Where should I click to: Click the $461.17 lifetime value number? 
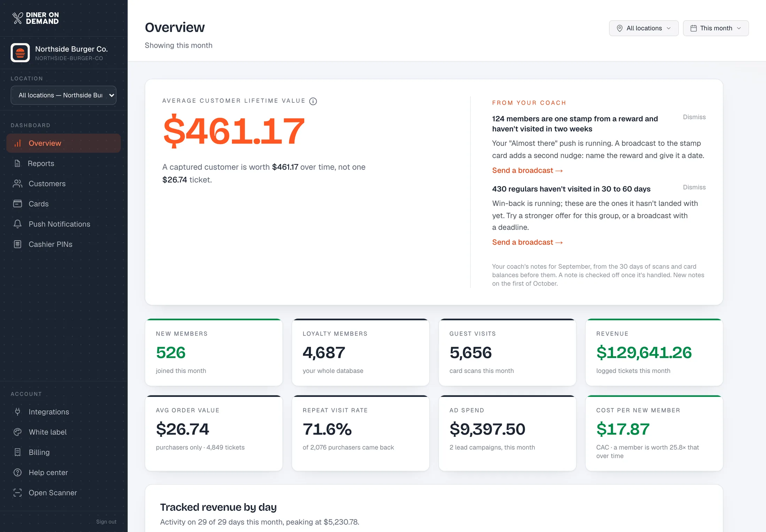(234, 131)
